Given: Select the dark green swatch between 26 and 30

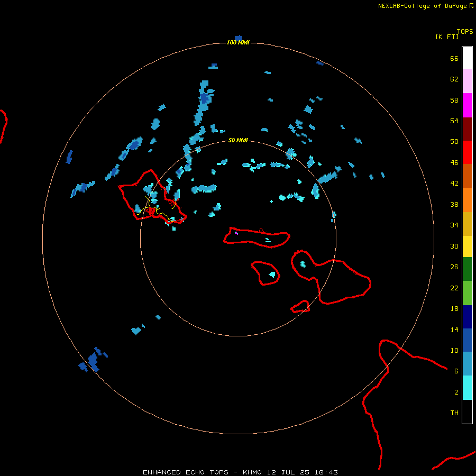Looking at the screenshot, I should [x=467, y=269].
